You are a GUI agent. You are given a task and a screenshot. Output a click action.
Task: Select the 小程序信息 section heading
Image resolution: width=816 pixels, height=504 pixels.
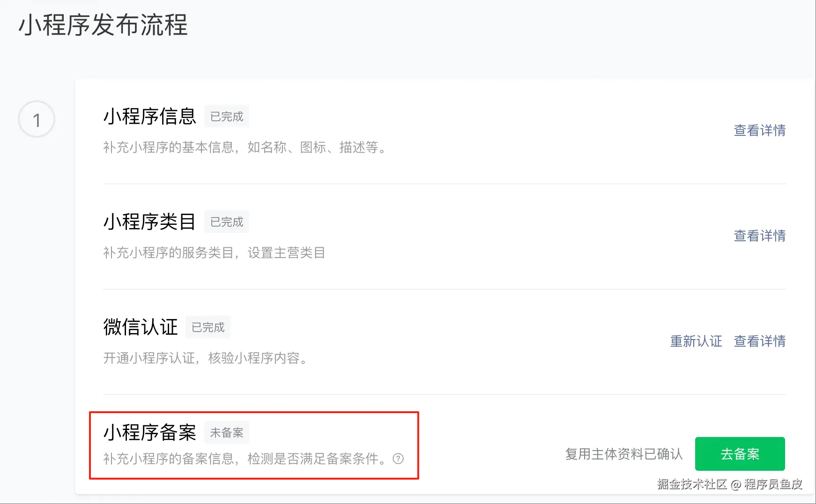point(150,116)
